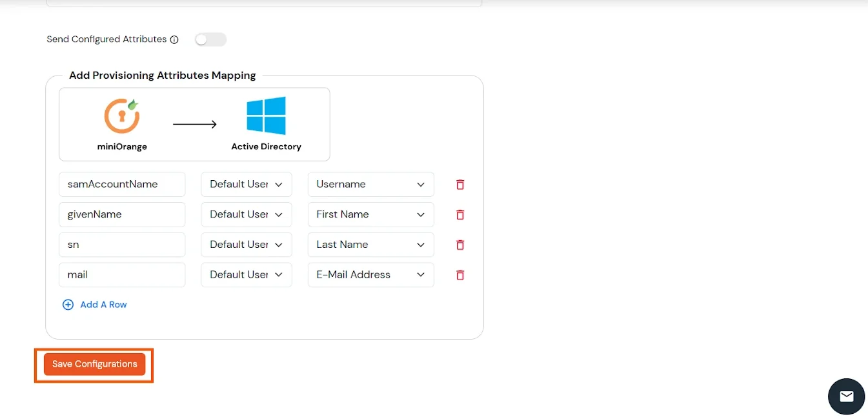This screenshot has height=419, width=868.
Task: Delete the samAccountName mapping row
Action: tap(460, 185)
